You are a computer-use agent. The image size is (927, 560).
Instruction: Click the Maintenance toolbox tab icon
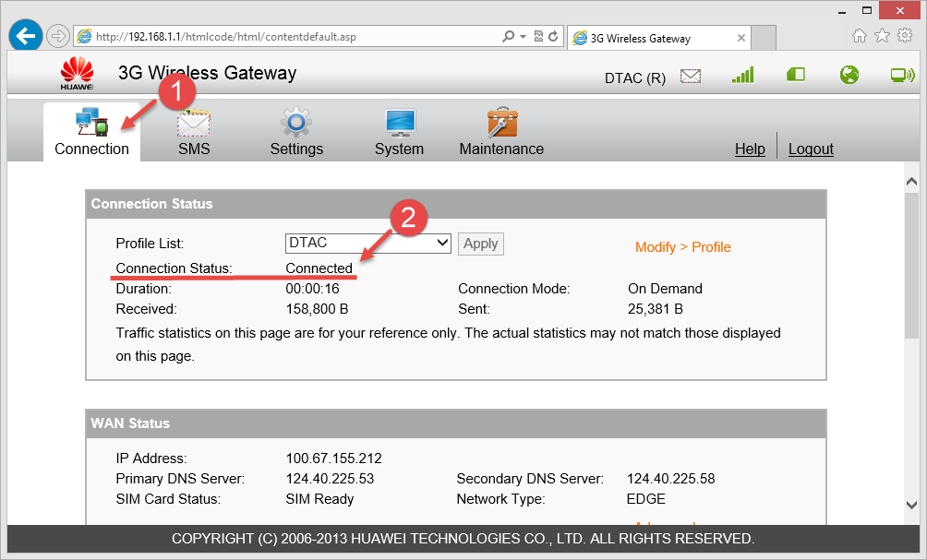pos(502,123)
